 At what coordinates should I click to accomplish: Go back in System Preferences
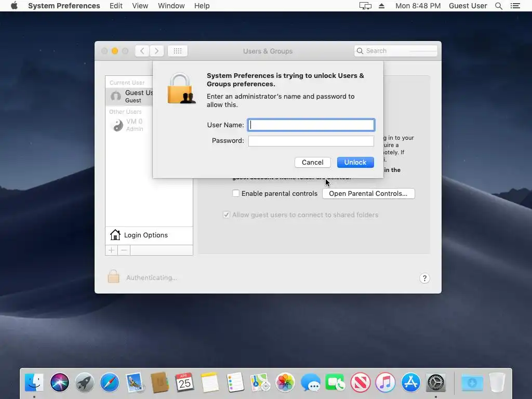coord(142,51)
